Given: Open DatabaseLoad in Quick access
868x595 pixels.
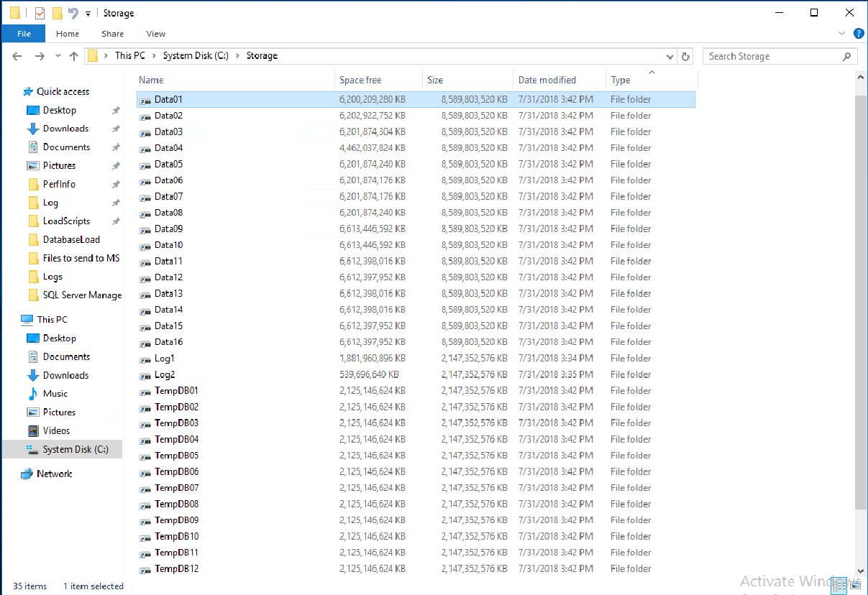Looking at the screenshot, I should click(71, 239).
